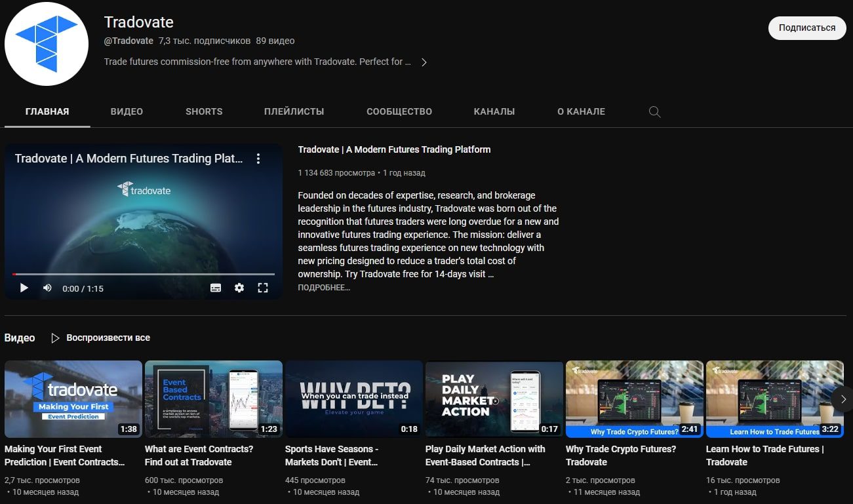Click the 1 134 683 просмотра text

pyautogui.click(x=336, y=173)
